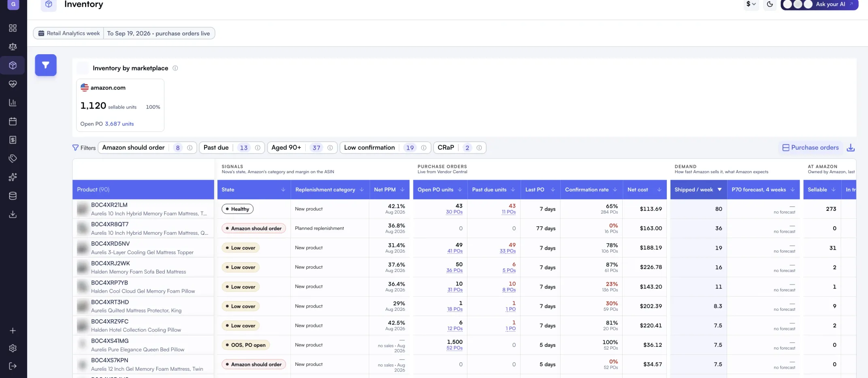Toggle the Past due filter chip
This screenshot has height=378, width=868.
tap(232, 148)
